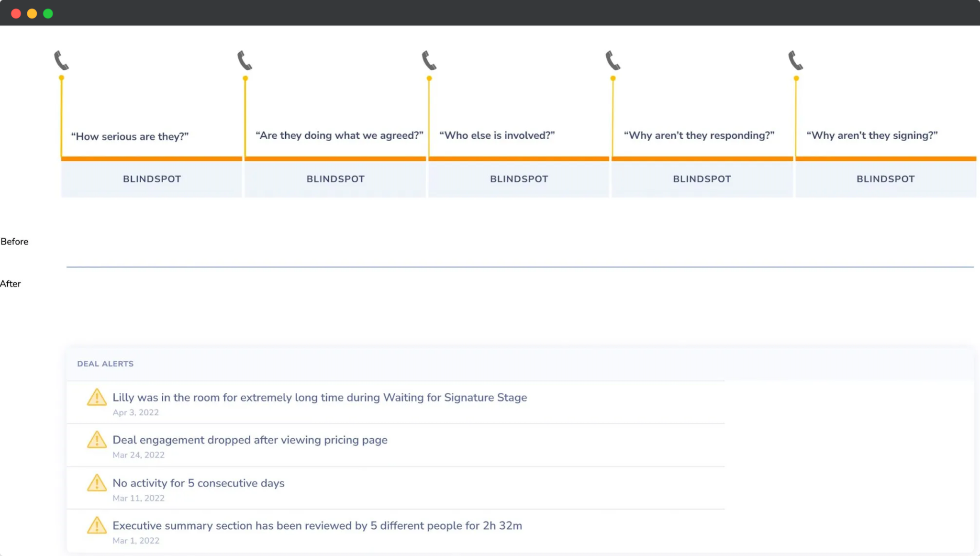Open the deal engagement dropped alert
980x556 pixels.
click(250, 440)
